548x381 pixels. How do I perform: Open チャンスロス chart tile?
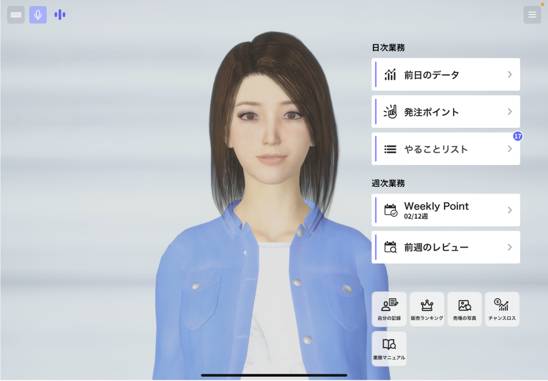[502, 309]
